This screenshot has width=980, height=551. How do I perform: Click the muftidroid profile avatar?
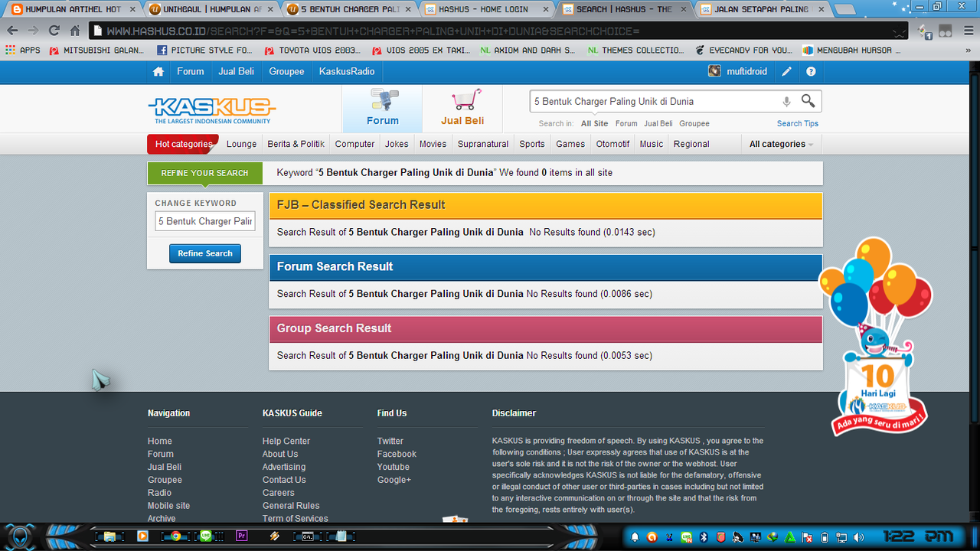pos(714,71)
